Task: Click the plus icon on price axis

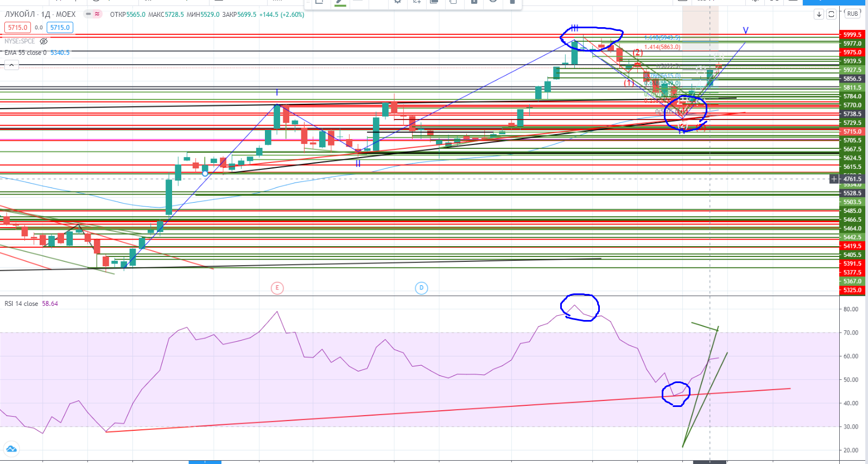Action: coord(834,179)
